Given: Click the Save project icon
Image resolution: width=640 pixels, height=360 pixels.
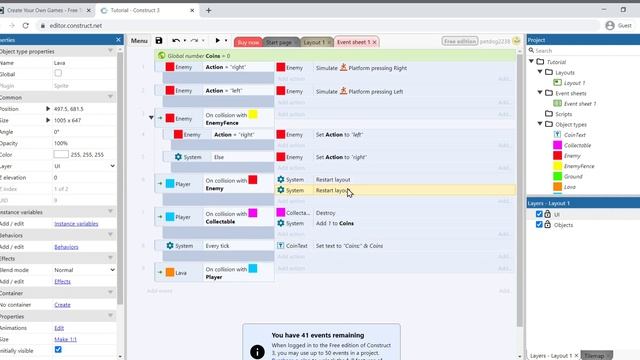Looking at the screenshot, I should (159, 40).
